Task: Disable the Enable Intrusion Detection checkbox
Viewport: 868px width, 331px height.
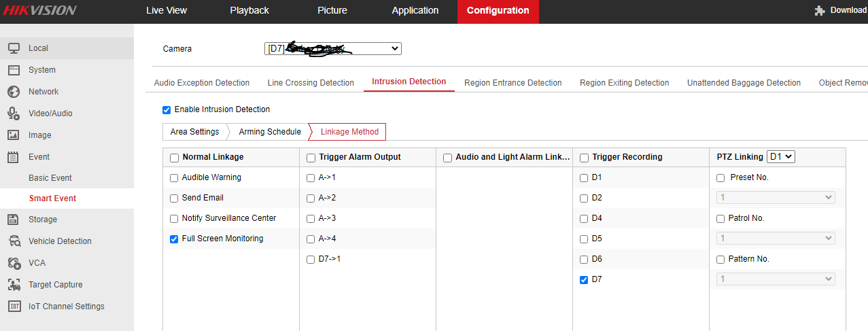Action: click(167, 110)
